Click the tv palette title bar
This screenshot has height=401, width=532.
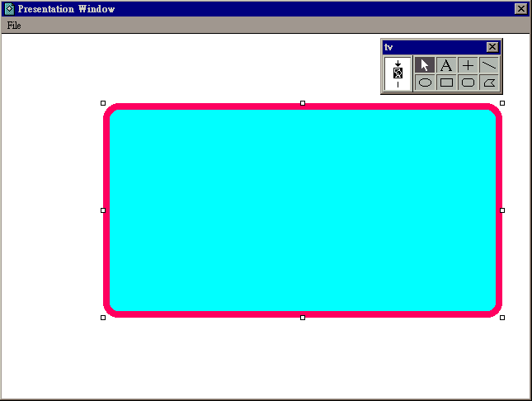(x=433, y=47)
